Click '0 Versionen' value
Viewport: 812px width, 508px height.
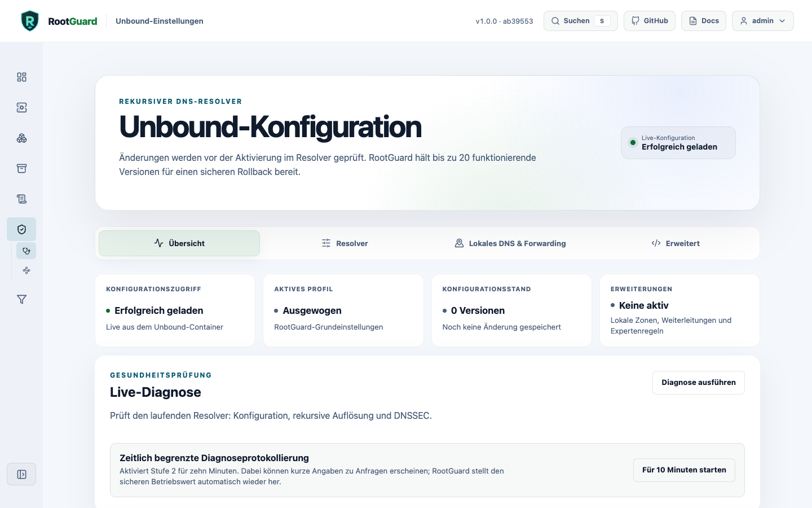pos(478,310)
